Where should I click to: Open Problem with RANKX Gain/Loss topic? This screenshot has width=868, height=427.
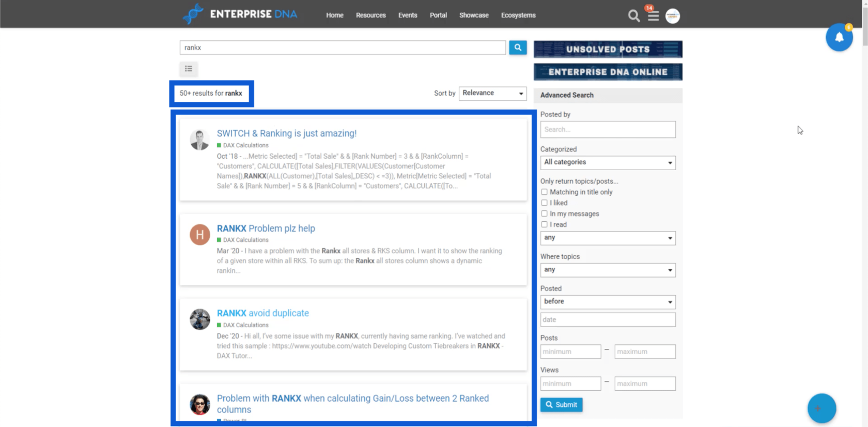tap(353, 404)
